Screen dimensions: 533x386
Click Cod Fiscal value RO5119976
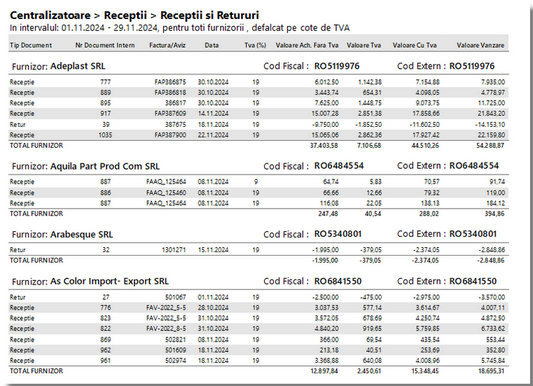pos(337,66)
